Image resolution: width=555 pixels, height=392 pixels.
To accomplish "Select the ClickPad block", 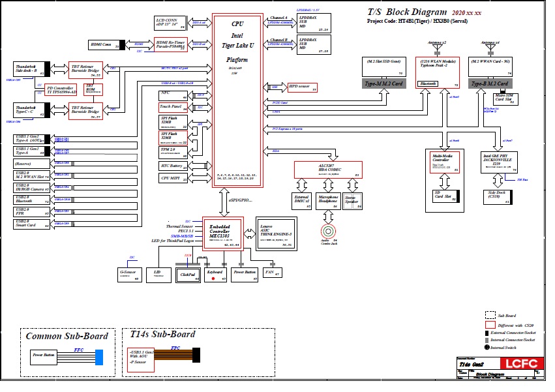I will click(x=188, y=275).
